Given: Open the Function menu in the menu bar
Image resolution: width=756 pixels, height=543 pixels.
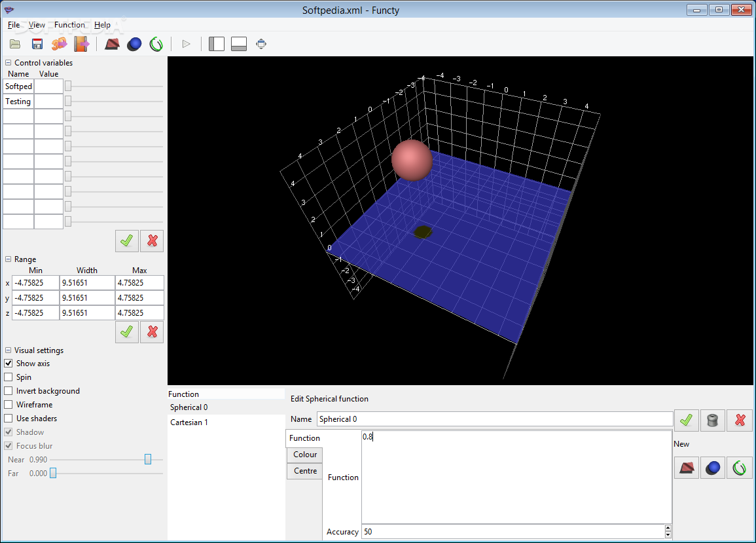Looking at the screenshot, I should point(69,25).
